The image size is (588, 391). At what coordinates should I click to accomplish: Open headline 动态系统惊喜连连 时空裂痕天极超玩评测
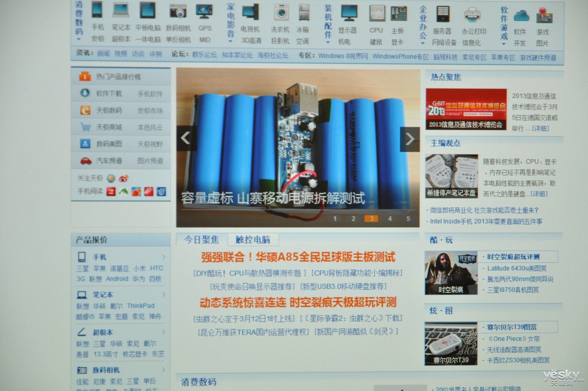point(298,302)
